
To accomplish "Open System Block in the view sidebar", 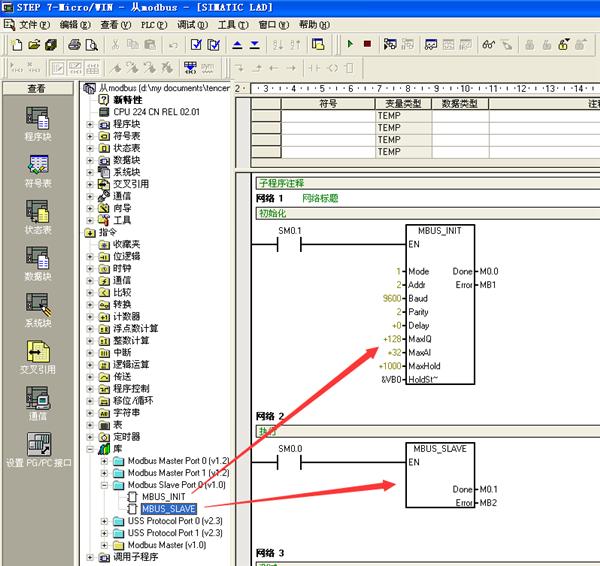I will 38,310.
